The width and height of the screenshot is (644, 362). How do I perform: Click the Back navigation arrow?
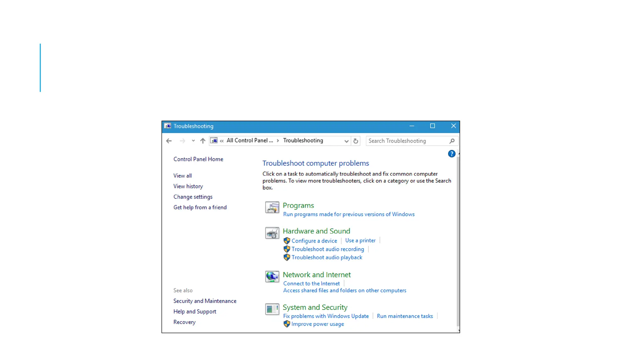point(169,141)
